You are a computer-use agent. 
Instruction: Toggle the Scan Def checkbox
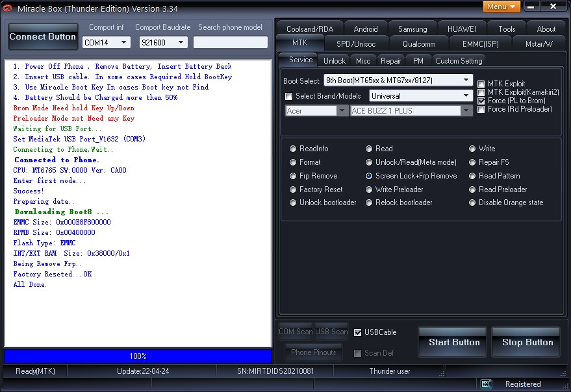[357, 353]
